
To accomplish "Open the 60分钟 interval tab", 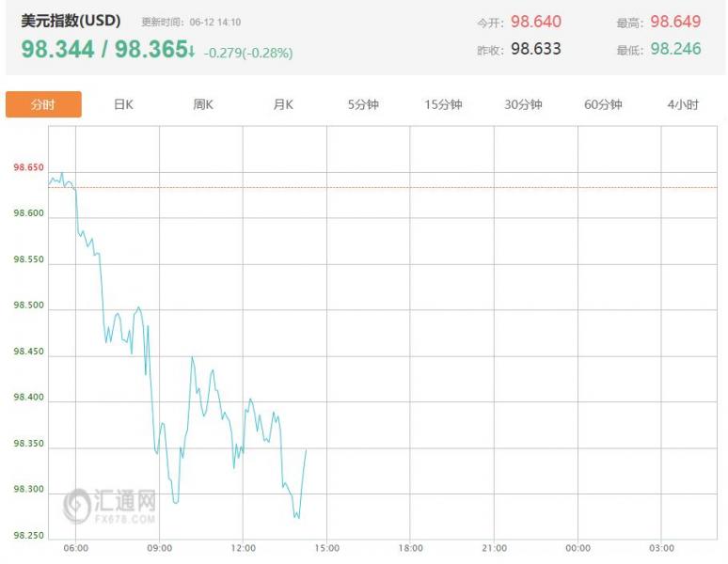I will click(603, 104).
